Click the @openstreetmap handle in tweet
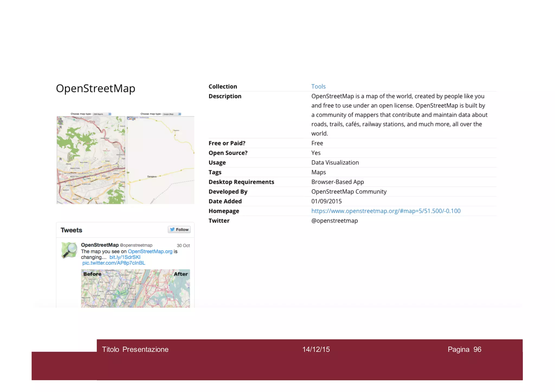This screenshot has height=392, width=555. point(136,245)
